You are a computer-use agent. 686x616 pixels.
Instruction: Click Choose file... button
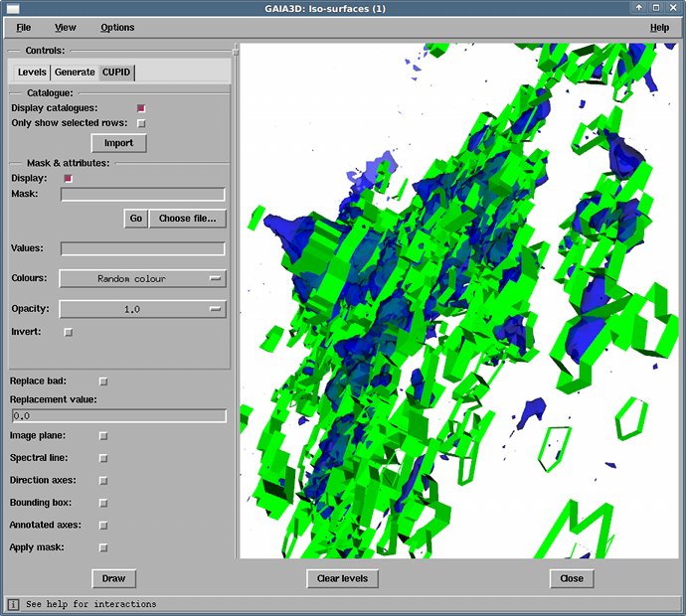pos(188,219)
